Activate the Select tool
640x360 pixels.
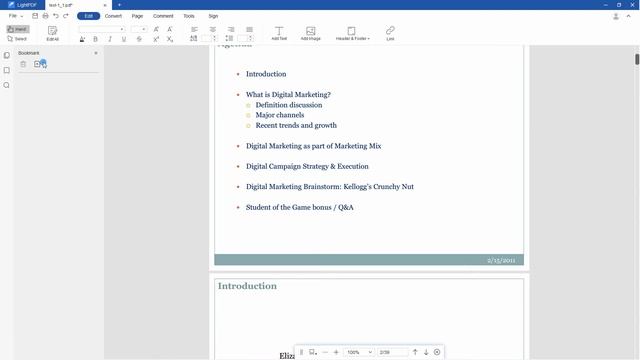[x=17, y=39]
